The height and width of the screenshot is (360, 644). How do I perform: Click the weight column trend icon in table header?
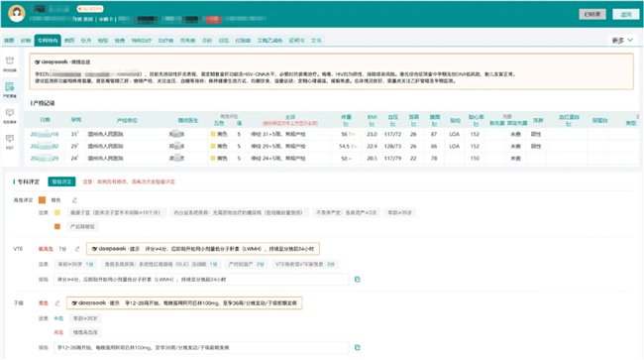coord(346,124)
